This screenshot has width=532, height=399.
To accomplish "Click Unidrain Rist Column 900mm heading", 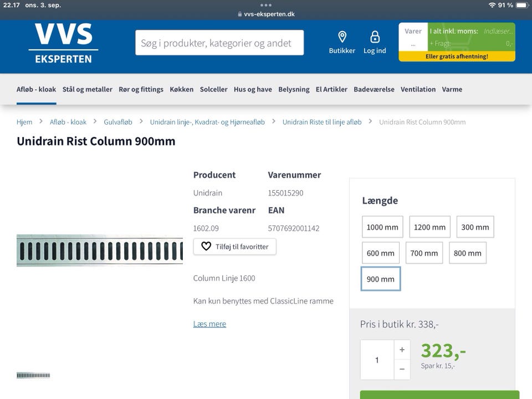I will (x=96, y=141).
